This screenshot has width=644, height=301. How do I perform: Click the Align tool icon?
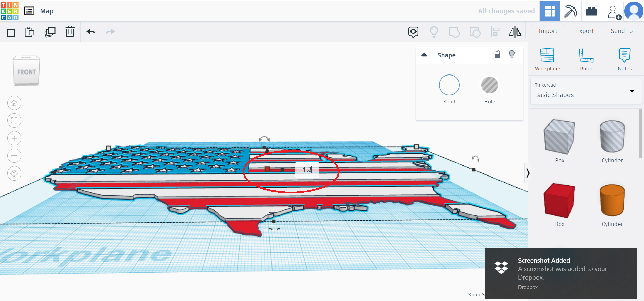point(495,32)
